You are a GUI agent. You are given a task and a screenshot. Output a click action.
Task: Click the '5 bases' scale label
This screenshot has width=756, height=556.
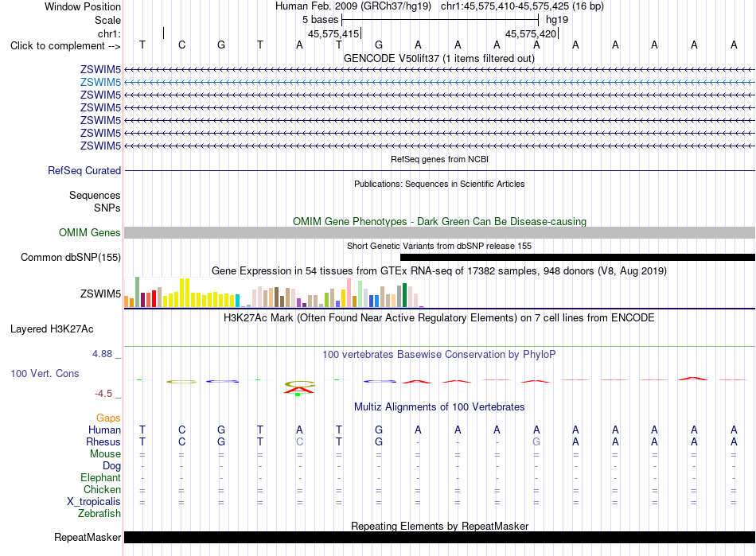pyautogui.click(x=320, y=20)
